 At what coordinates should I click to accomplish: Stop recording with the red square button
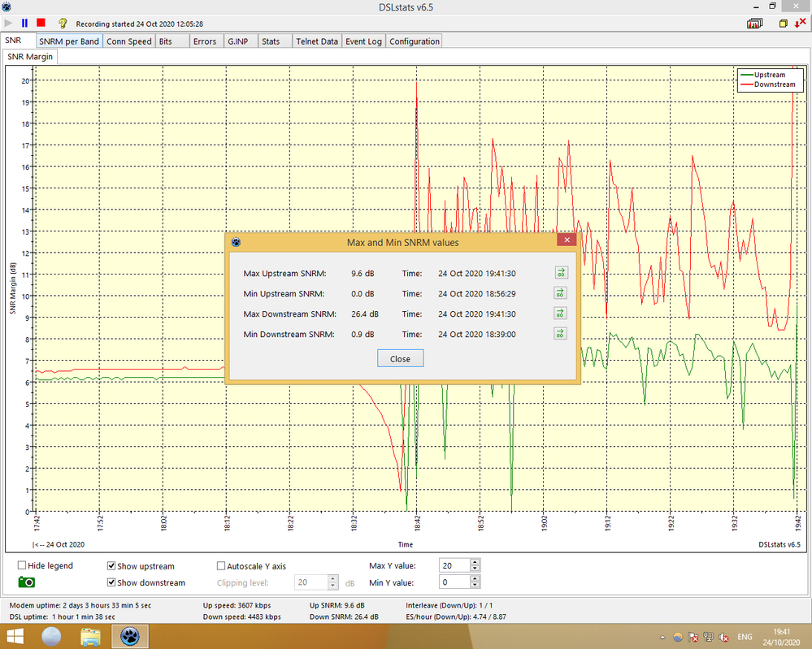pyautogui.click(x=41, y=24)
